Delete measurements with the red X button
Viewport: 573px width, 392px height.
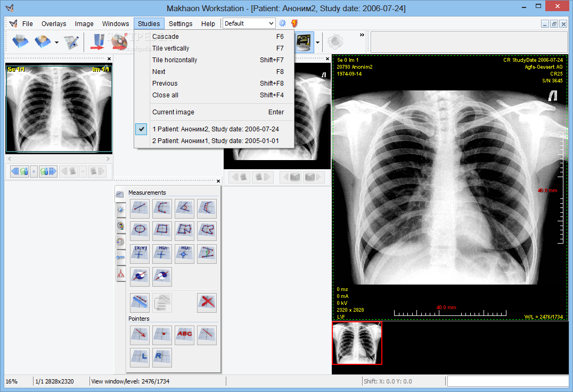(207, 303)
